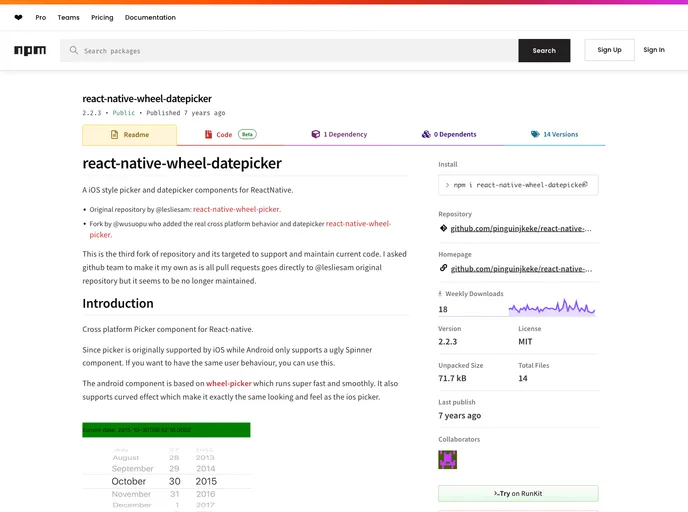Open the @lesliesam react-native-wheel-picker link
The height and width of the screenshot is (512, 688).
pos(236,209)
